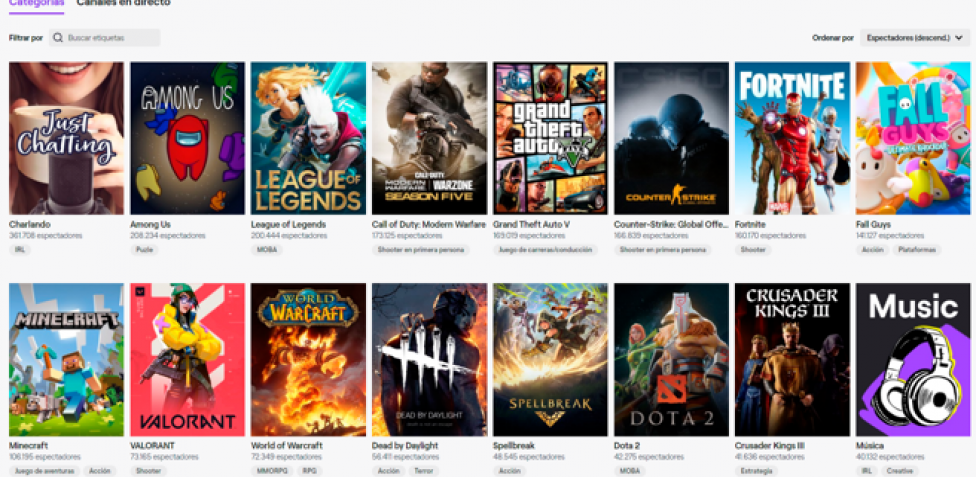The image size is (976, 477).
Task: Select the Acción tag under Spellbreak
Action: point(509,471)
